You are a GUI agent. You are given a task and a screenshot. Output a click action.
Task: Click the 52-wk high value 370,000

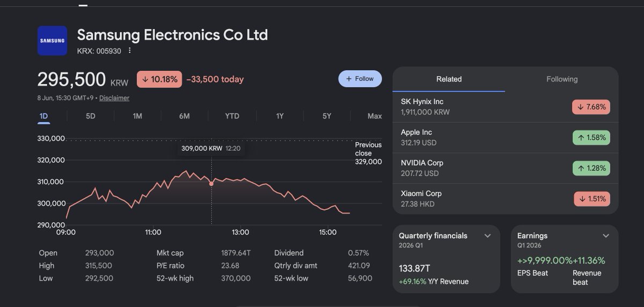(236, 279)
